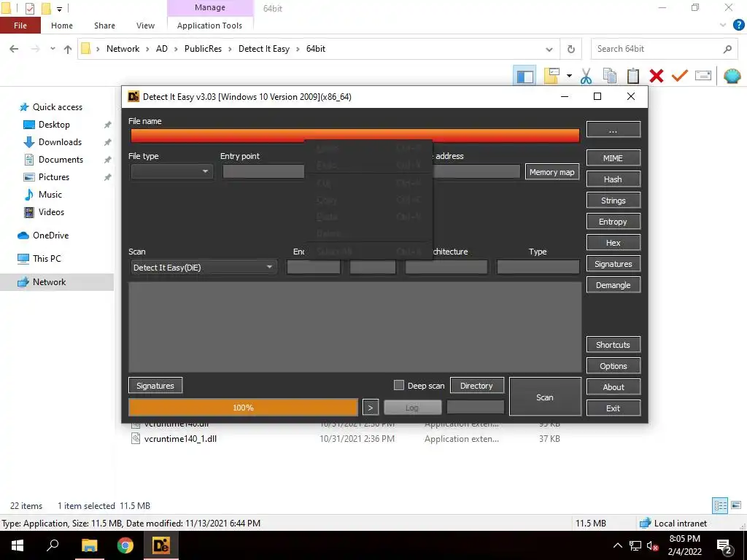Open the Share ribbon tab
This screenshot has width=747, height=560.
104,26
